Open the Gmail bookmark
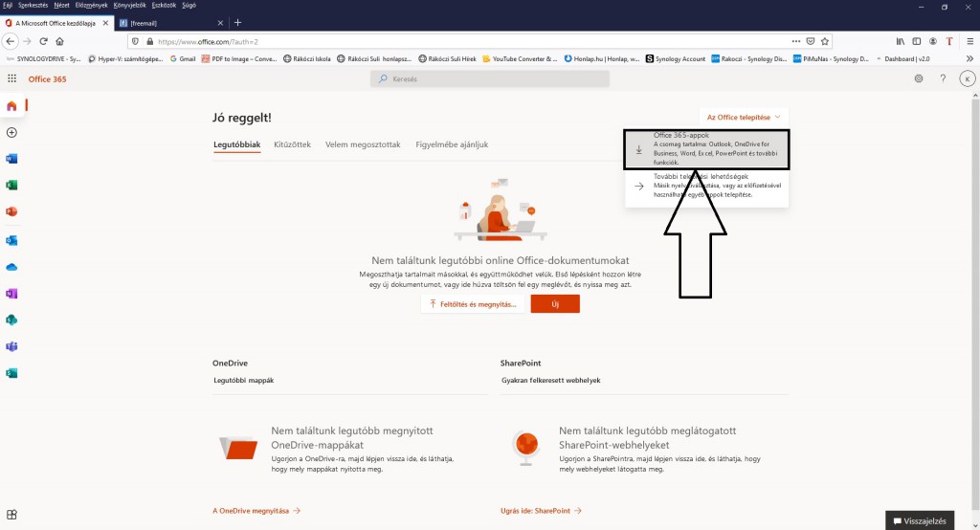The height and width of the screenshot is (530, 980). tap(183, 58)
